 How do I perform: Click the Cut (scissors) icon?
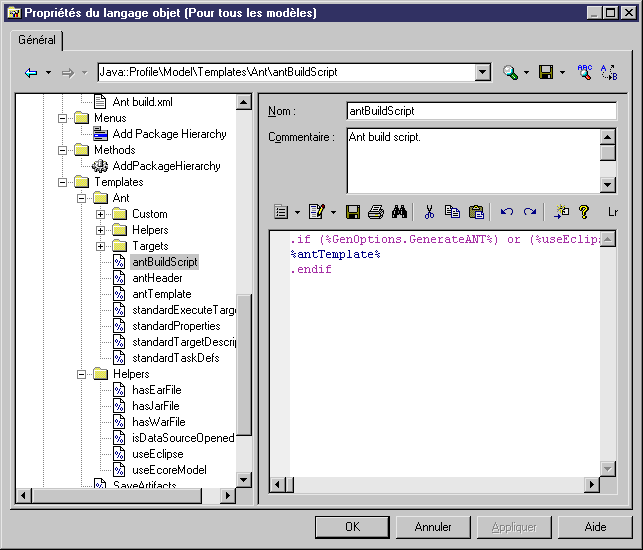tap(429, 212)
